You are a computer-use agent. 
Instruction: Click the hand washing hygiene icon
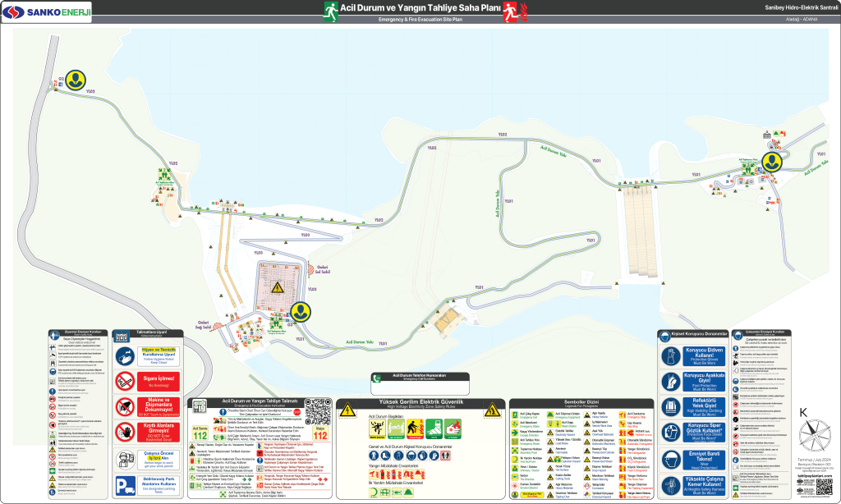[125, 355]
